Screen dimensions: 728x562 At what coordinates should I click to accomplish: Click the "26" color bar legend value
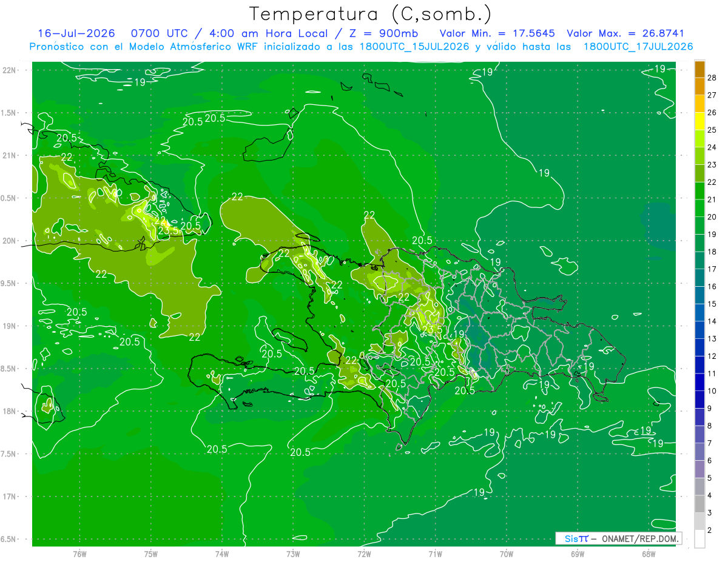tap(712, 113)
